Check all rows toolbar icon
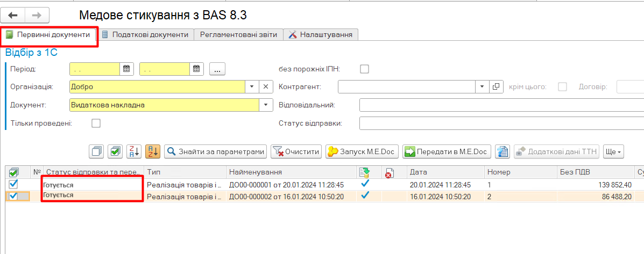The height and width of the screenshot is (254, 644). click(x=115, y=151)
